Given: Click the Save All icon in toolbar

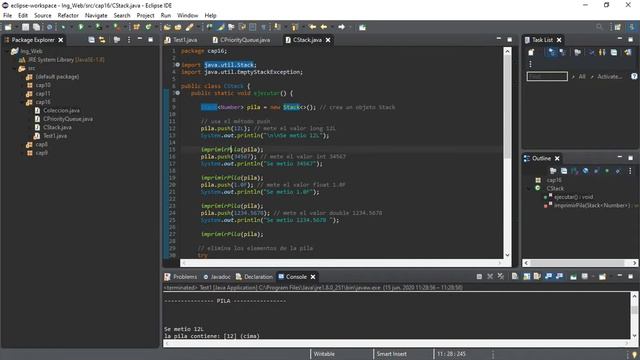Looking at the screenshot, I should [x=37, y=27].
